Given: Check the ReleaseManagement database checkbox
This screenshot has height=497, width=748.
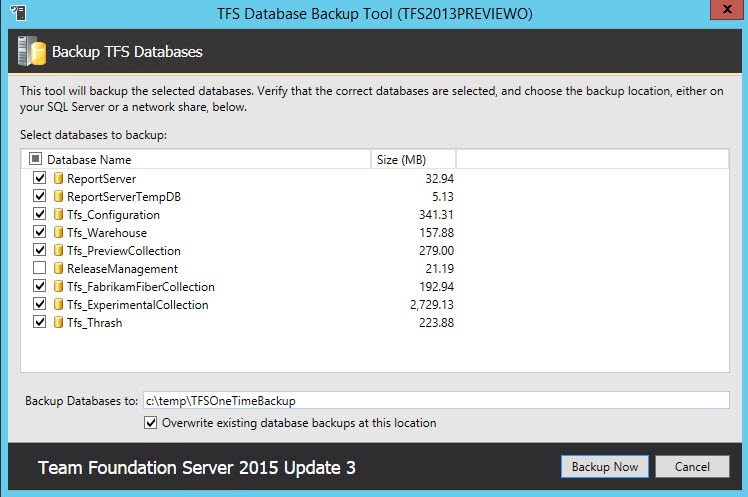Looking at the screenshot, I should tap(40, 268).
